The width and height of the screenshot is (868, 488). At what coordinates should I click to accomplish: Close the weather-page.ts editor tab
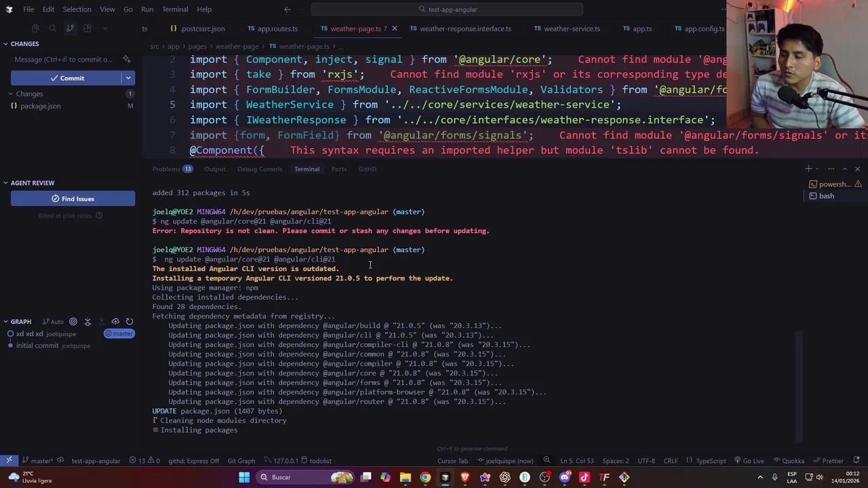[x=395, y=28]
